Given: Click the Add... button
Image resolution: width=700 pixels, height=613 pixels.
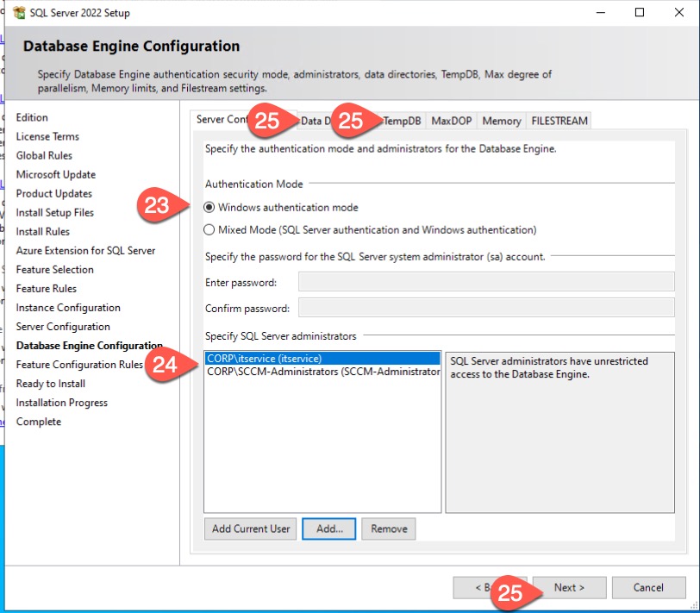Looking at the screenshot, I should pos(329,529).
